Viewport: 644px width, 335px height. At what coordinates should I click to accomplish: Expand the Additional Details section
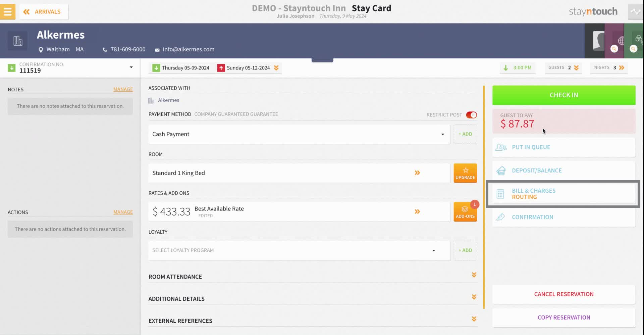[x=474, y=297]
